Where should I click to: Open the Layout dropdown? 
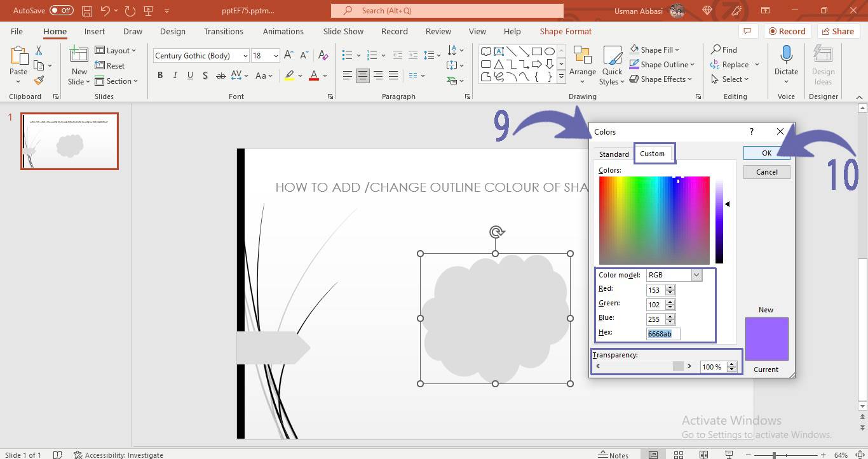click(116, 51)
